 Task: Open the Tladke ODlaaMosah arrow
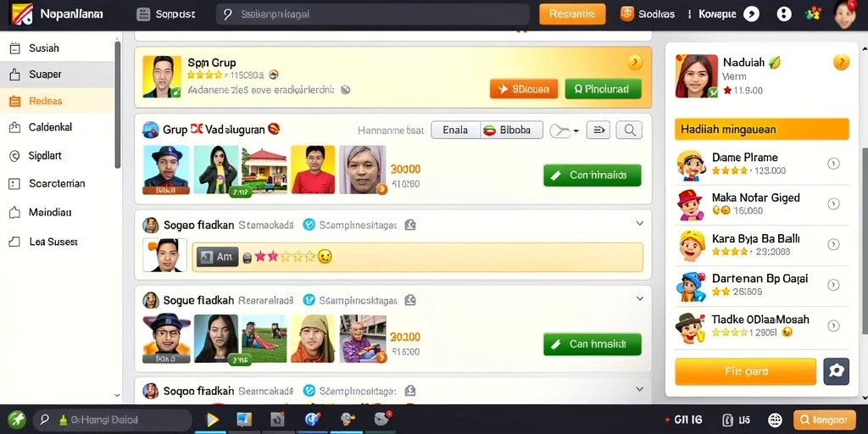(833, 326)
